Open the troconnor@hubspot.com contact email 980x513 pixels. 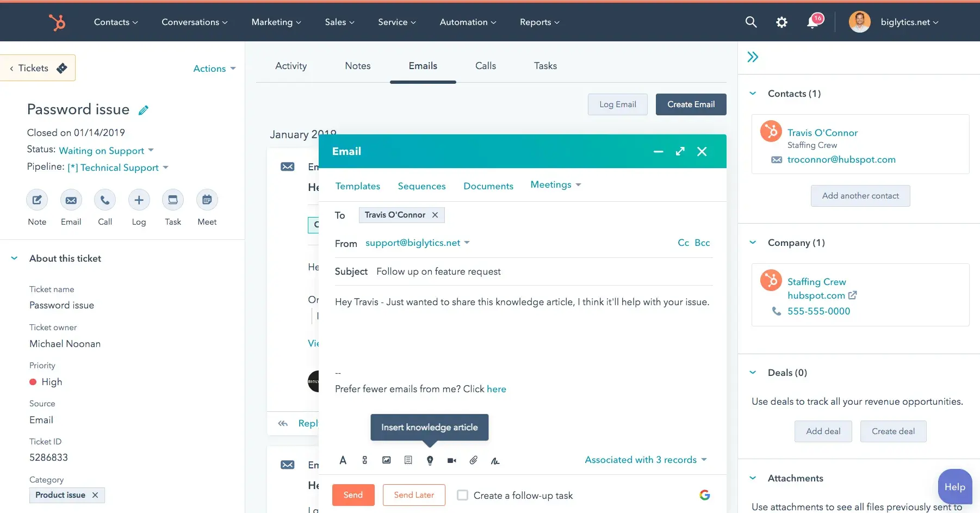(x=841, y=159)
